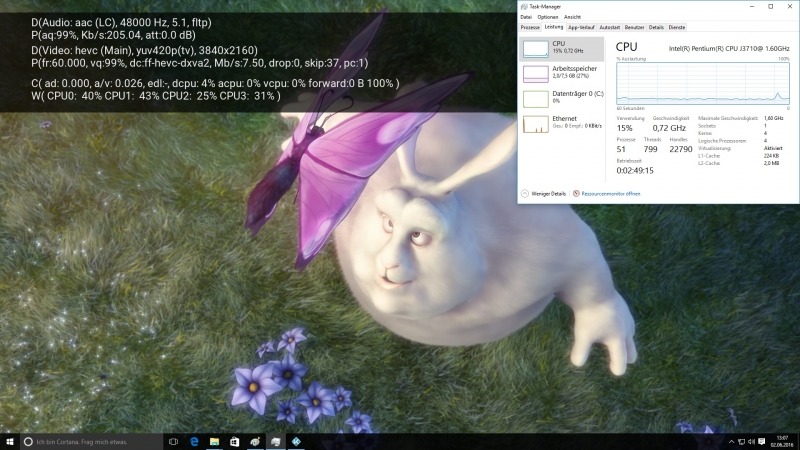Click the 'D(Video: hevc (Main)' overlay line
Screen dimensions: 800x450
click(x=144, y=51)
